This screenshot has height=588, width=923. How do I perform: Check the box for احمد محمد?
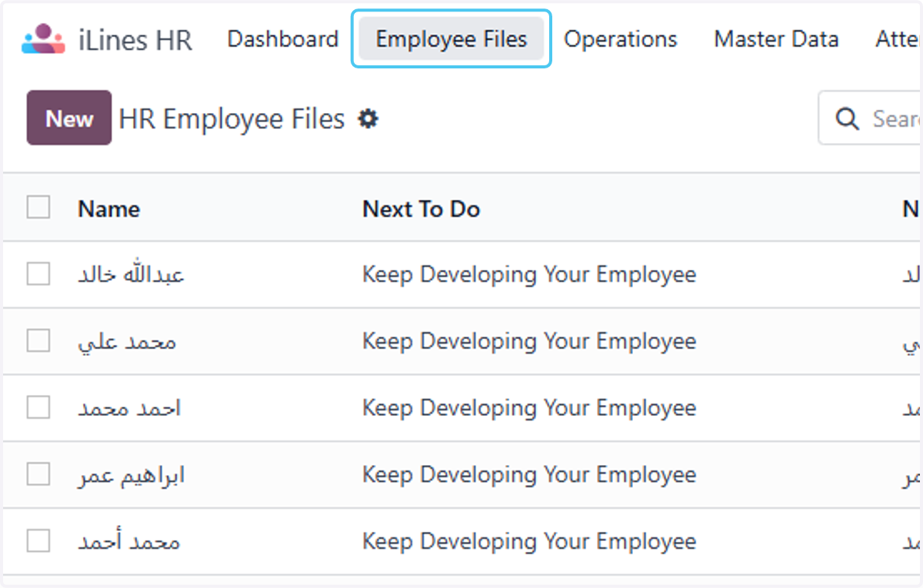(38, 407)
